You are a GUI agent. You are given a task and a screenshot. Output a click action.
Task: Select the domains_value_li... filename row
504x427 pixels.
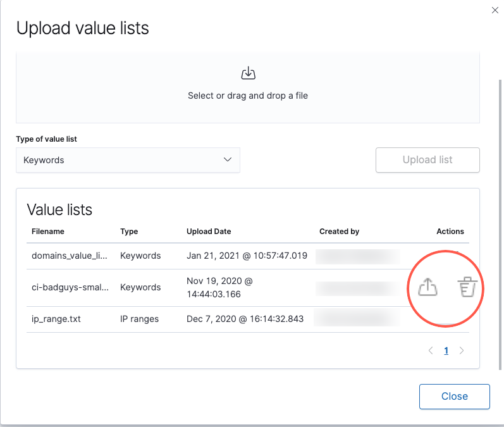coord(70,256)
